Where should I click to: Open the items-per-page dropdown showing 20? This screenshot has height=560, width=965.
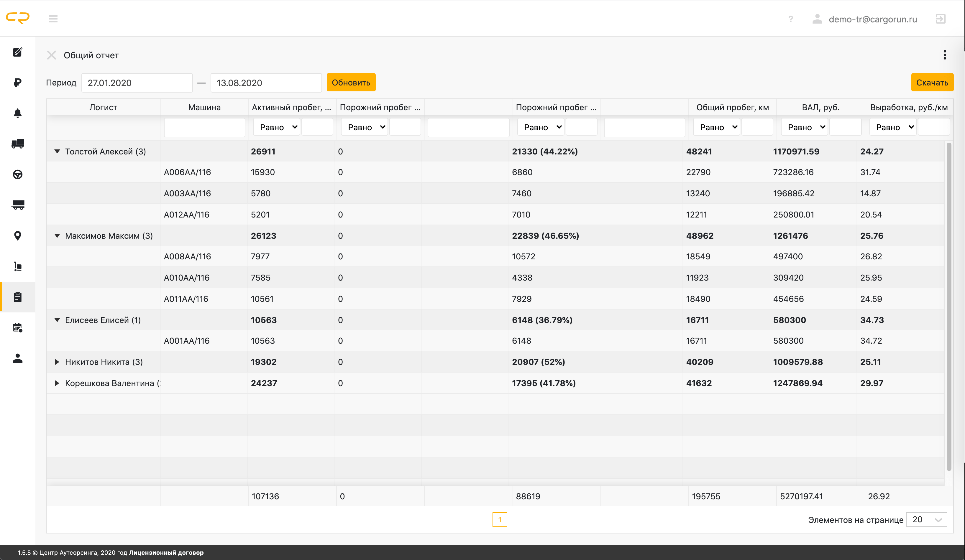926,520
